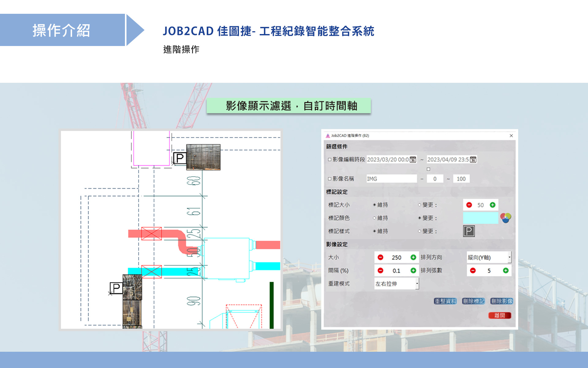
Task: Select 變更 for 標記樣式
Action: click(x=420, y=231)
